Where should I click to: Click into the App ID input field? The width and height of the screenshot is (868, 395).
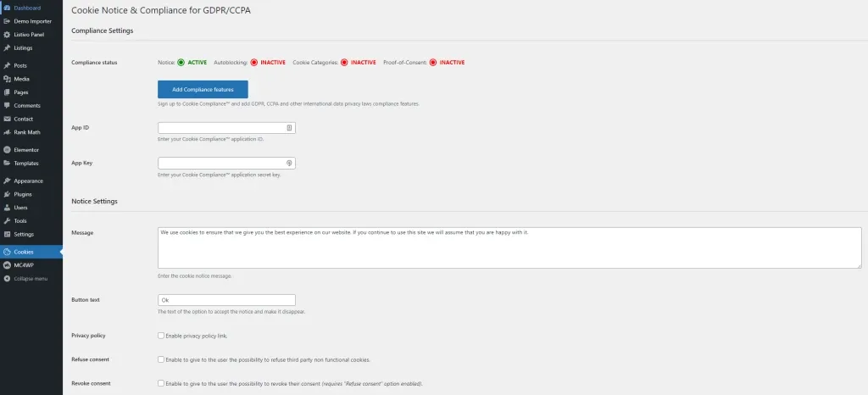[226, 128]
